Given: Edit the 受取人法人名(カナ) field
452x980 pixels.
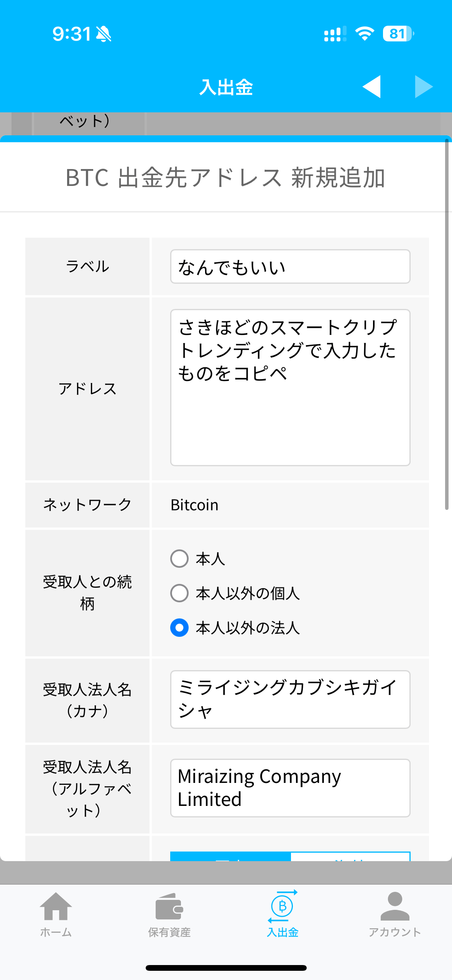Looking at the screenshot, I should (290, 699).
